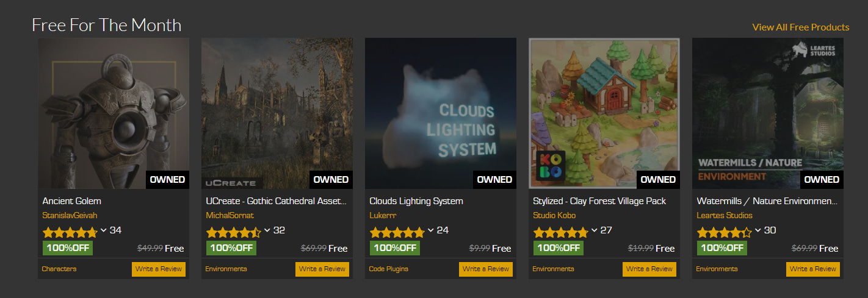868x298 pixels.
Task: Click the star rating of Ancient Golem
Action: click(70, 232)
